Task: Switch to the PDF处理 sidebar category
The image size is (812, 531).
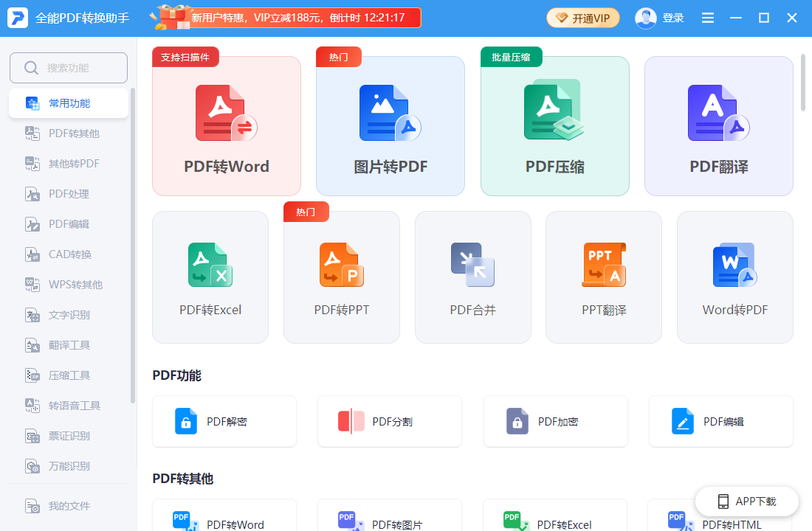Action: point(68,193)
